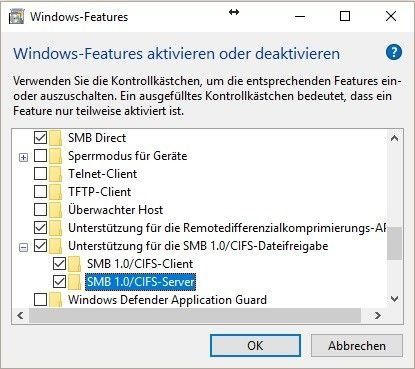Tick the TFTP-Client checkbox
Image resolution: width=415 pixels, height=369 pixels.
click(x=40, y=192)
